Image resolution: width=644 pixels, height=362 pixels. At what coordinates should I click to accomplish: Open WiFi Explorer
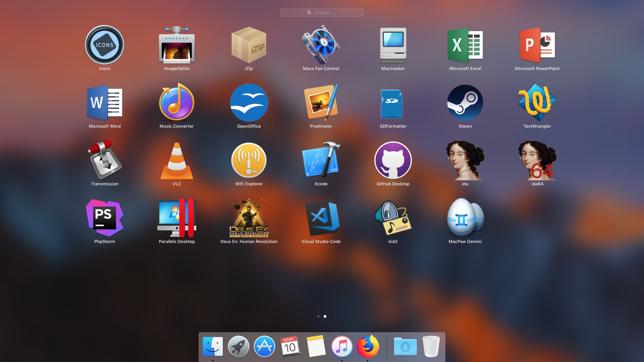point(249,160)
